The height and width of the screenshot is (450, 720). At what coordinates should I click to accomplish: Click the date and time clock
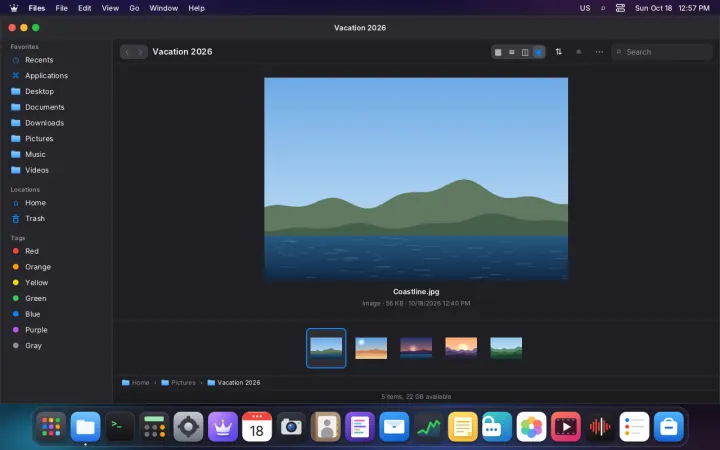tap(672, 8)
